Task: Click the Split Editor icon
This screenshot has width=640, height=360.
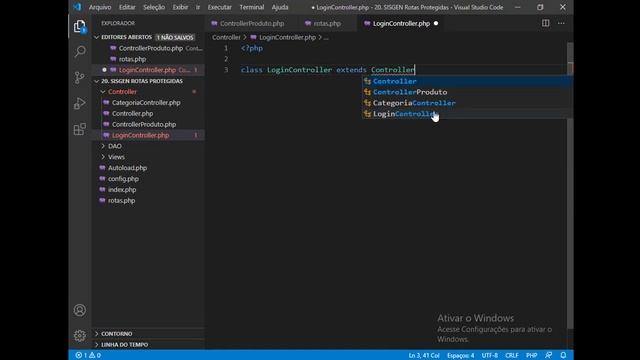Action: pyautogui.click(x=545, y=23)
